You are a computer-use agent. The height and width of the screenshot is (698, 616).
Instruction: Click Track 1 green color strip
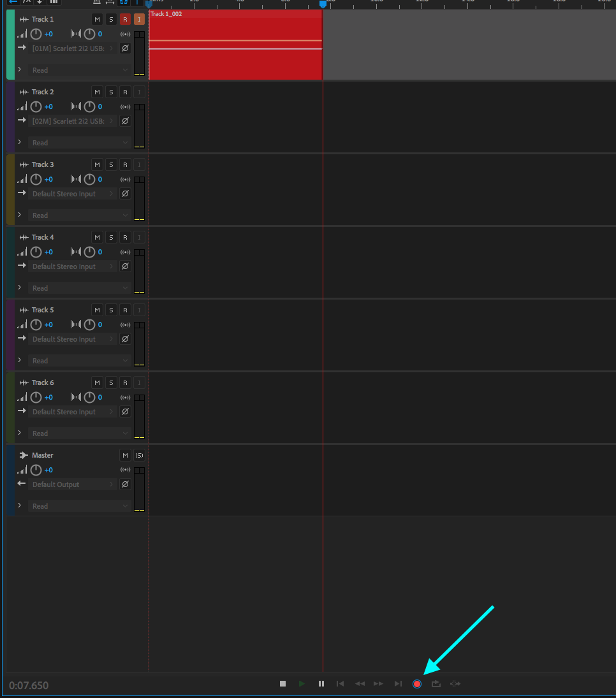[x=11, y=45]
